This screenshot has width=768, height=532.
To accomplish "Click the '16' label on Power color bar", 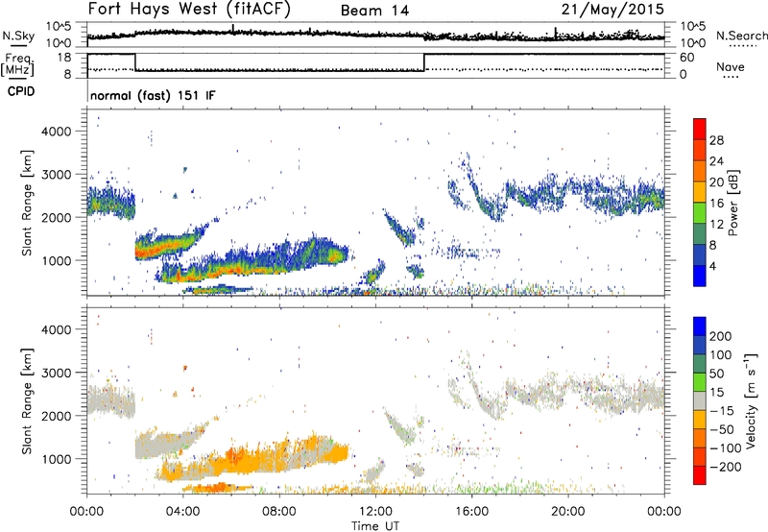I will [x=716, y=204].
